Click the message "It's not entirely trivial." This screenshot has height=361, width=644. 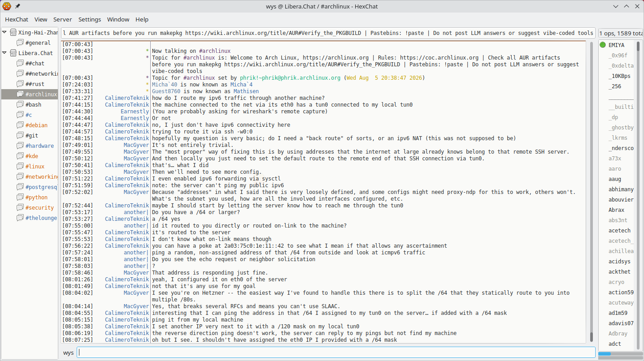[x=192, y=145]
